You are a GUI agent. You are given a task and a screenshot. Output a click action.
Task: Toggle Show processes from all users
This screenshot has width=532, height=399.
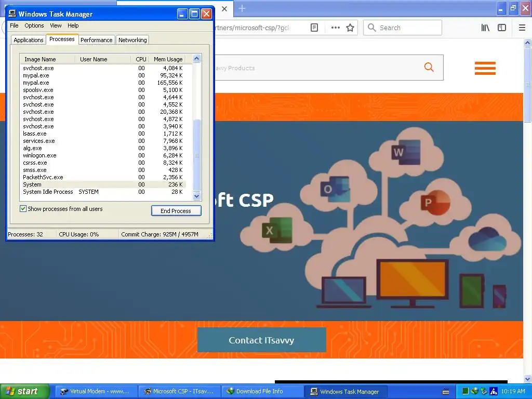click(x=23, y=209)
